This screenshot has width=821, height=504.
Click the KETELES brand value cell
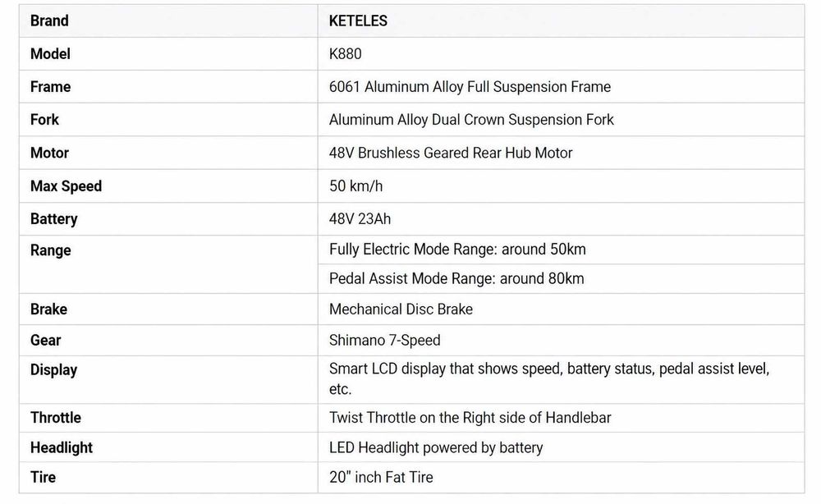tap(561, 21)
